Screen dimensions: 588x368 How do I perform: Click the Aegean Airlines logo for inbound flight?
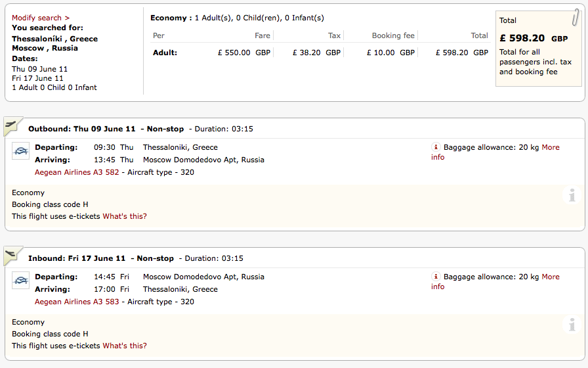[20, 281]
